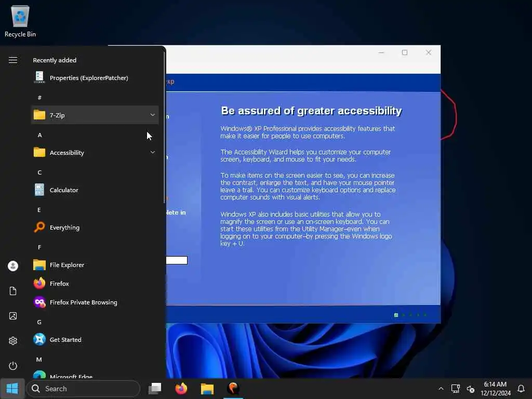This screenshot has height=399, width=532.
Task: Click the highlighted first slide indicator dot
Action: point(396,315)
